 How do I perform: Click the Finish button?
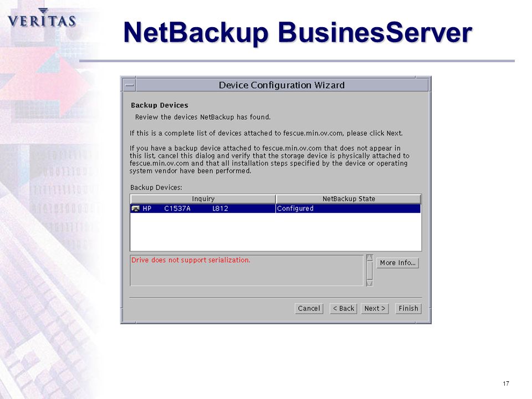[x=408, y=309]
